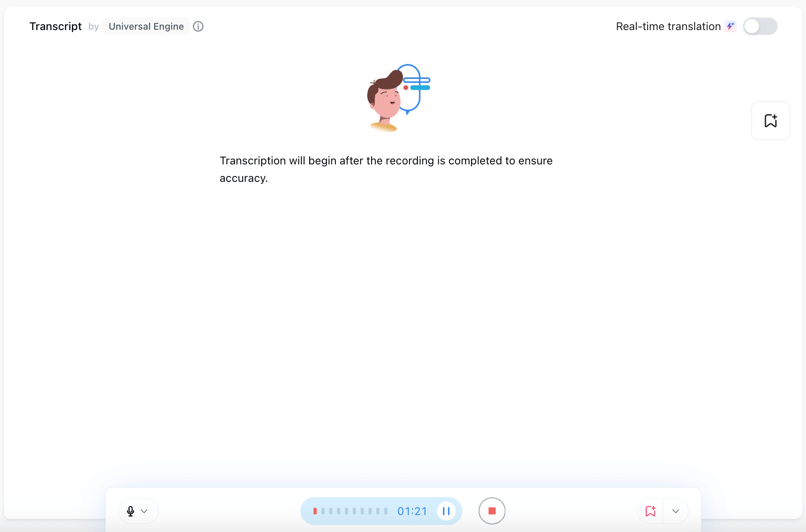Click the info icon beside Universal Engine
Screen dimensions: 806x532
[x=198, y=27]
